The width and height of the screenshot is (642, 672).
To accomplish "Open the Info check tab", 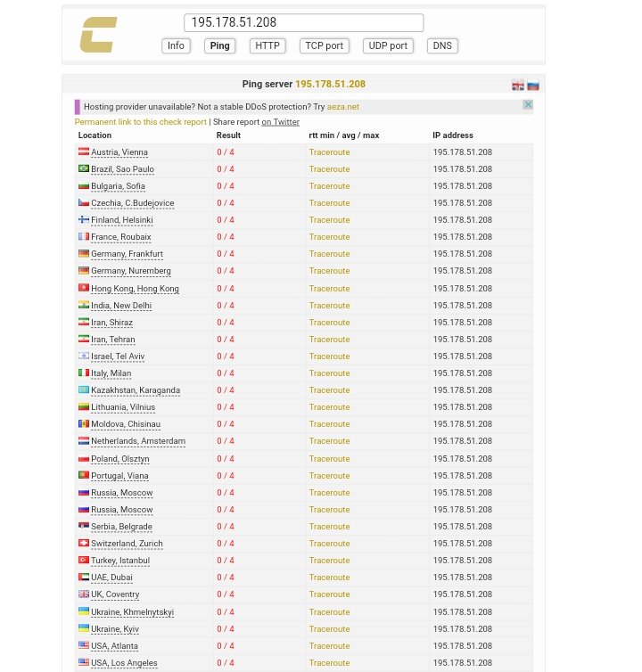I will [176, 45].
